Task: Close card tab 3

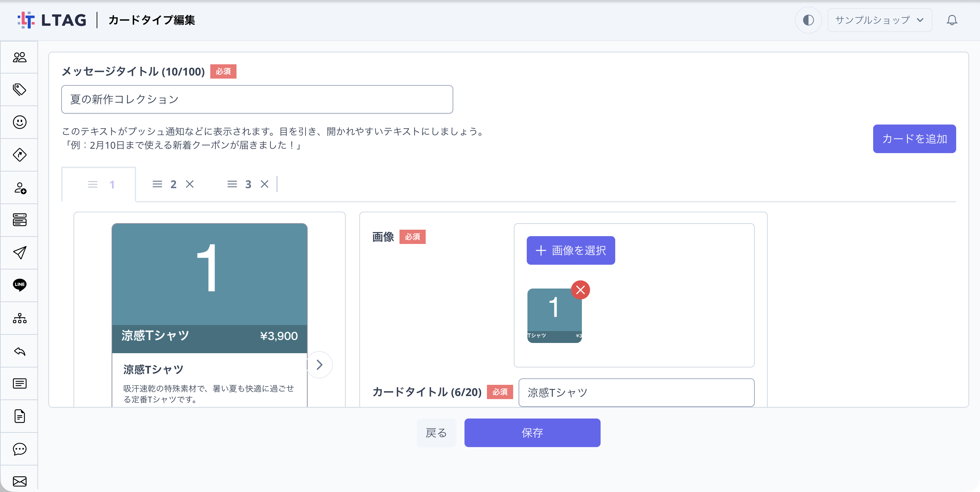Action: 264,184
